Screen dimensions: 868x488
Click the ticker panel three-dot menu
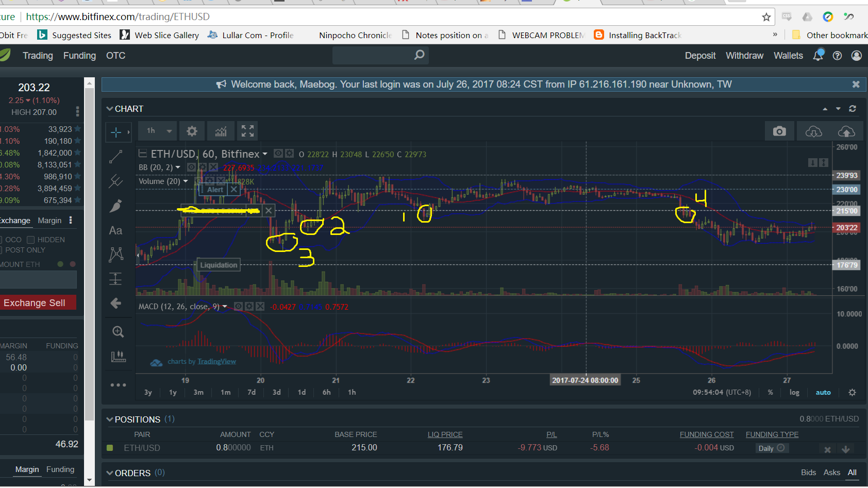[77, 111]
